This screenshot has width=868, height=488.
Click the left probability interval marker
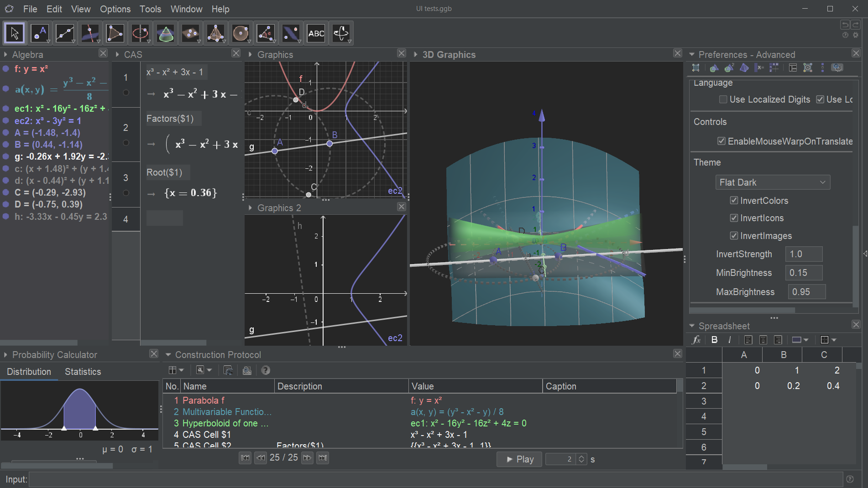(x=64, y=428)
